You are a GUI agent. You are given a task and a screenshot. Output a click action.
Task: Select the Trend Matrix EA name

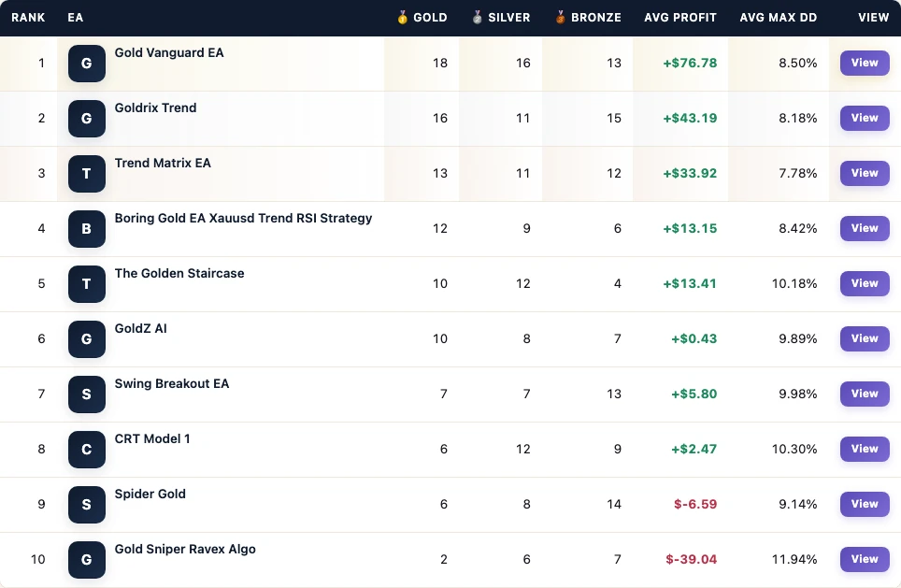[x=163, y=164]
